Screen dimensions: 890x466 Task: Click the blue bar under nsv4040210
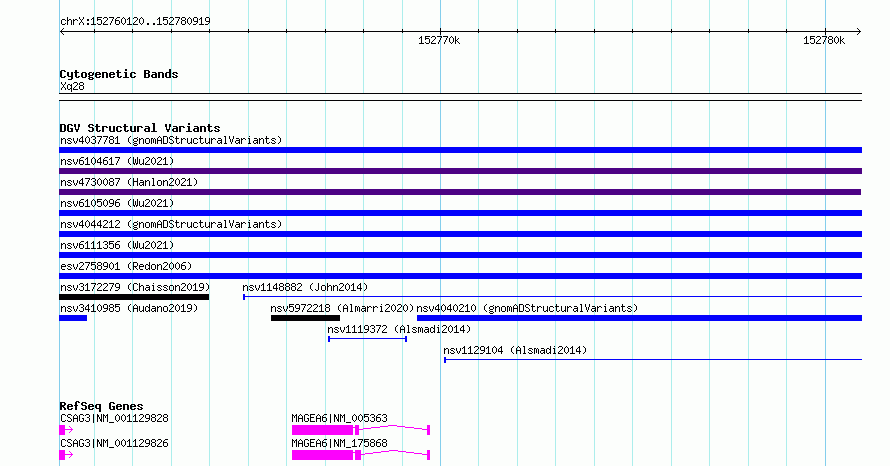639,318
